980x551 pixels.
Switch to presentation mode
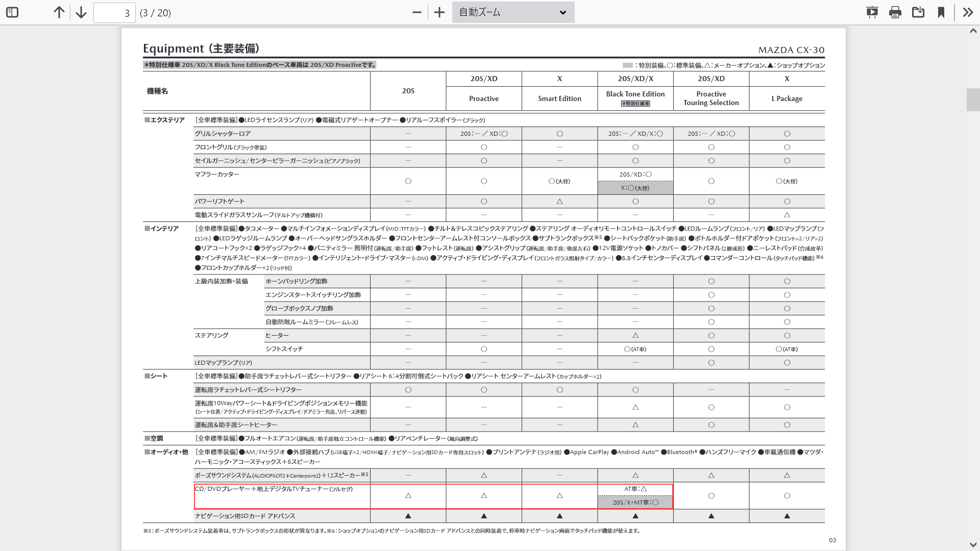click(872, 12)
